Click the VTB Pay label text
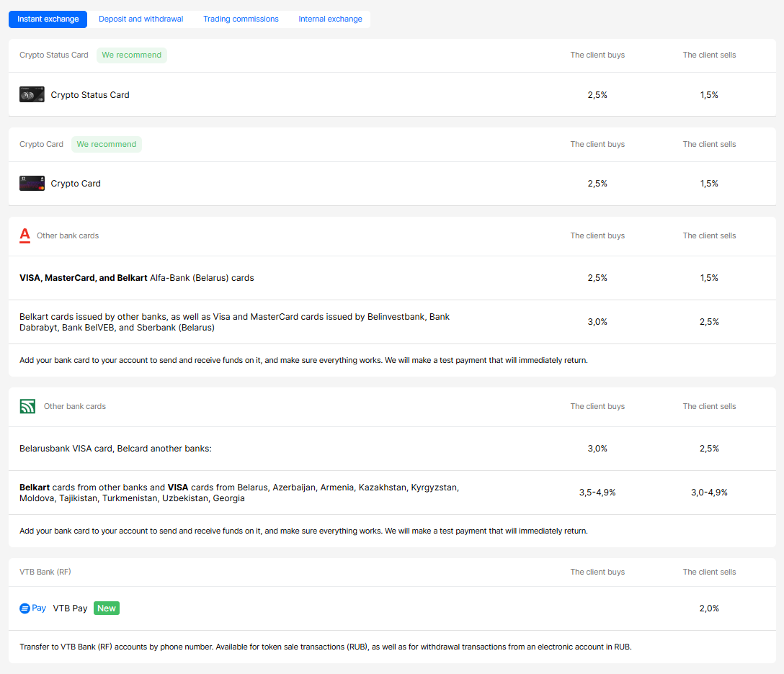 (70, 608)
